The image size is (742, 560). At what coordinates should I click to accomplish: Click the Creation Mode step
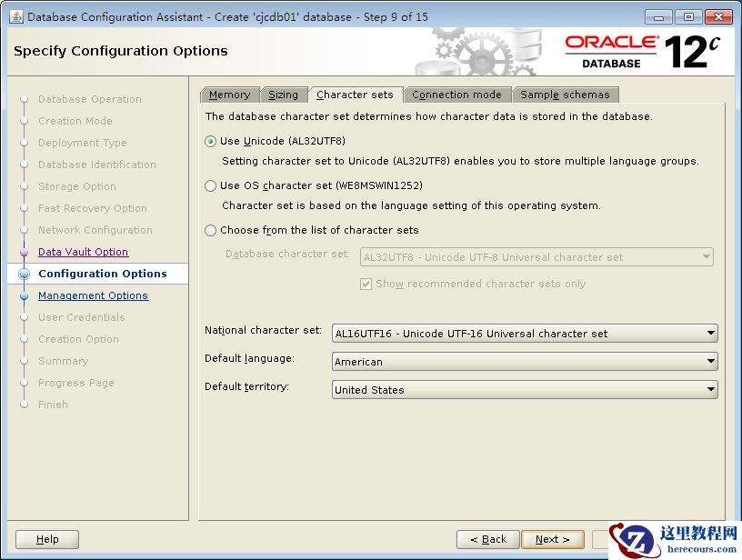click(x=75, y=121)
